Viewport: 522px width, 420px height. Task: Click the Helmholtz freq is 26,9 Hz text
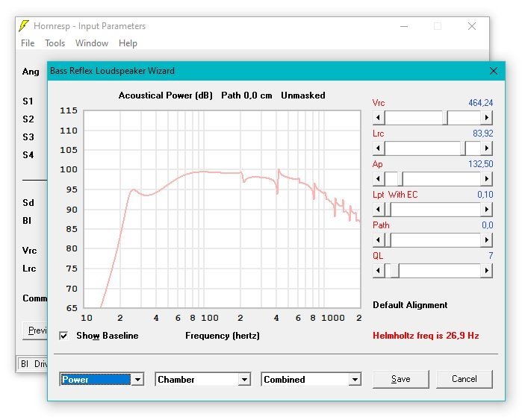[x=426, y=336]
